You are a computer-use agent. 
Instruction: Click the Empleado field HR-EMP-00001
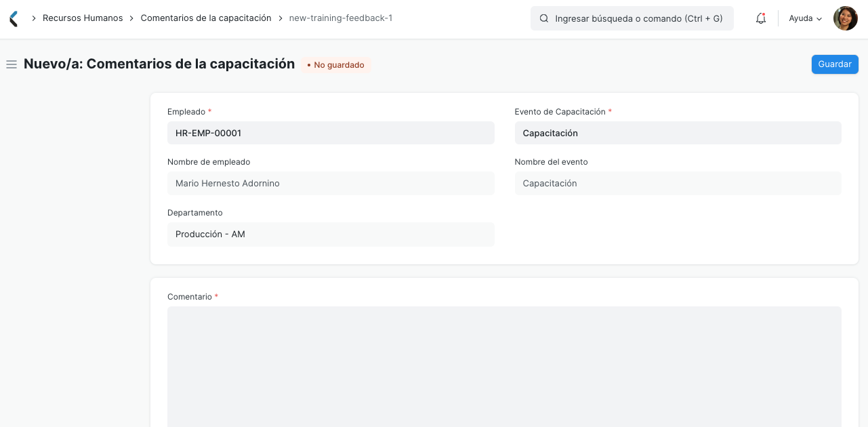click(x=331, y=133)
